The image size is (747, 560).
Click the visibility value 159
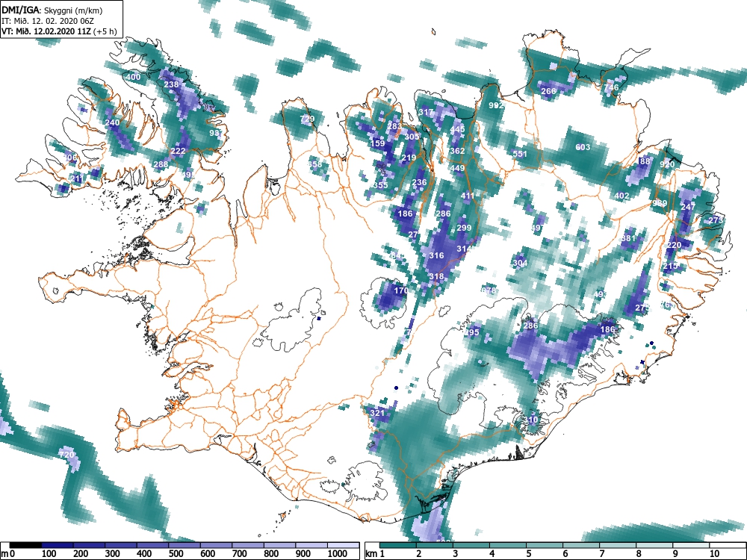pyautogui.click(x=377, y=143)
